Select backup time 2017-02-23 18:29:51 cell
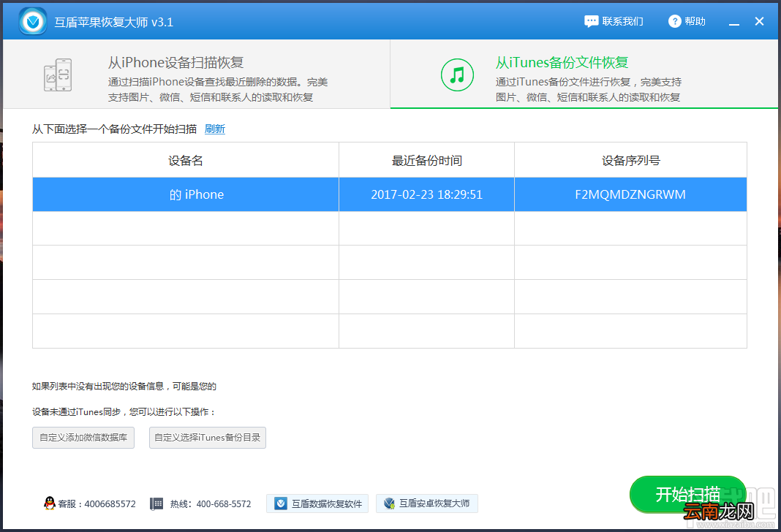 [x=427, y=194]
